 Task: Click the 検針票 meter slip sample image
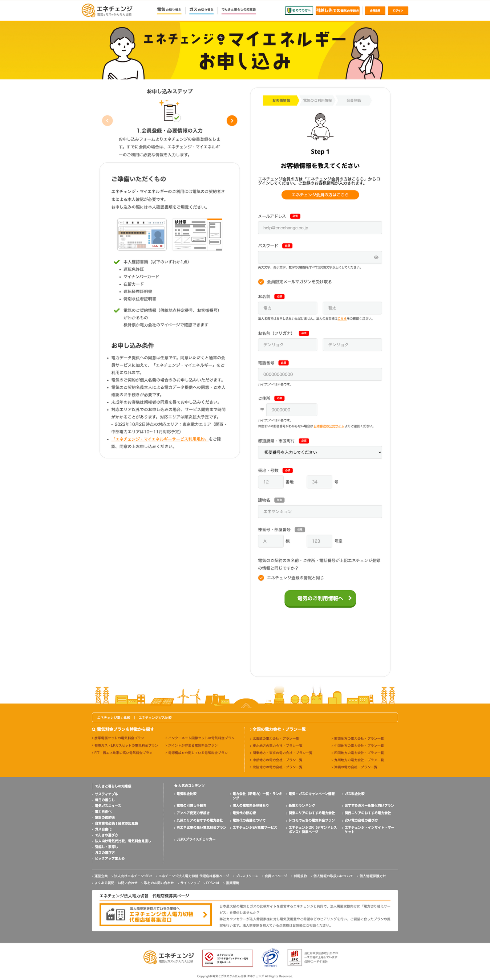(198, 234)
